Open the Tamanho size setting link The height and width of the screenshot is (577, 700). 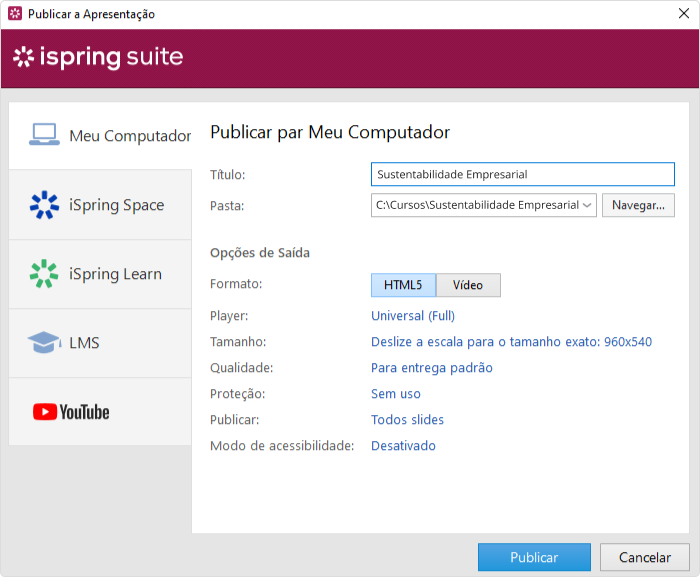pos(512,342)
